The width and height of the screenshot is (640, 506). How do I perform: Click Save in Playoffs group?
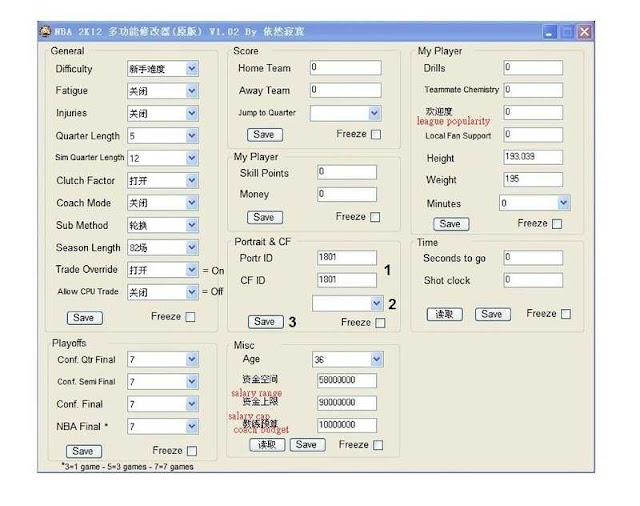point(84,451)
